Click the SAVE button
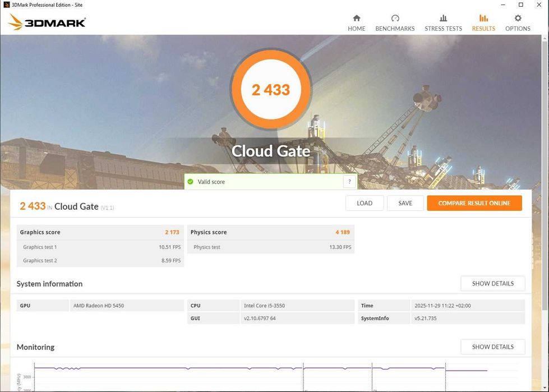This screenshot has height=392, width=549. pos(405,203)
